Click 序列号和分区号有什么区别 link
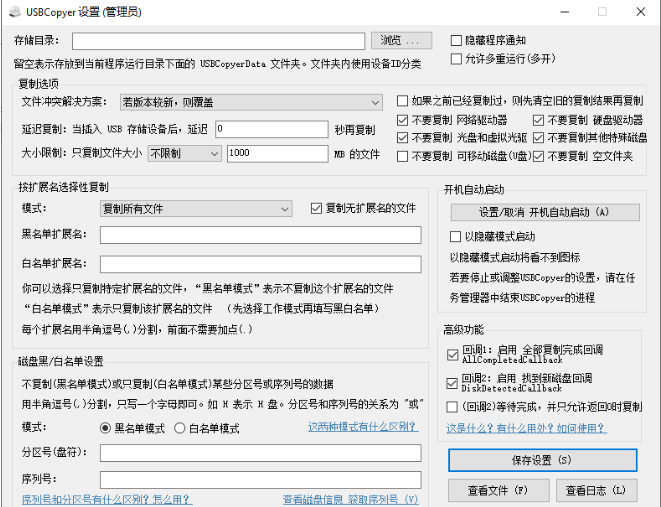This screenshot has width=661, height=507. coord(106,499)
